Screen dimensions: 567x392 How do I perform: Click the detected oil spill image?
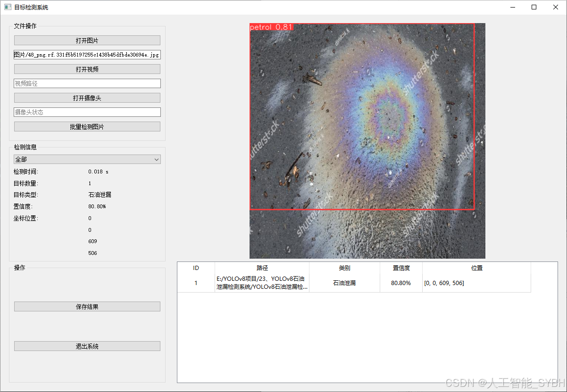(x=367, y=141)
